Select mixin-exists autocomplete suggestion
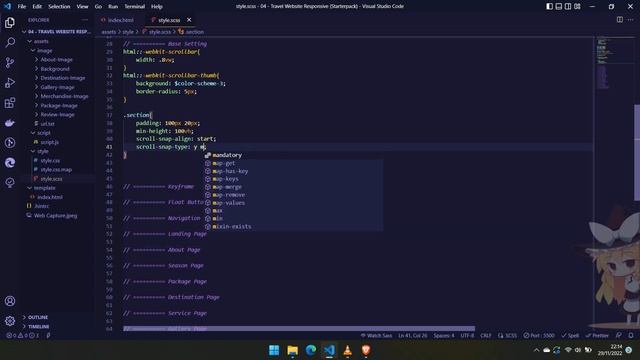The image size is (640, 360). (x=293, y=227)
